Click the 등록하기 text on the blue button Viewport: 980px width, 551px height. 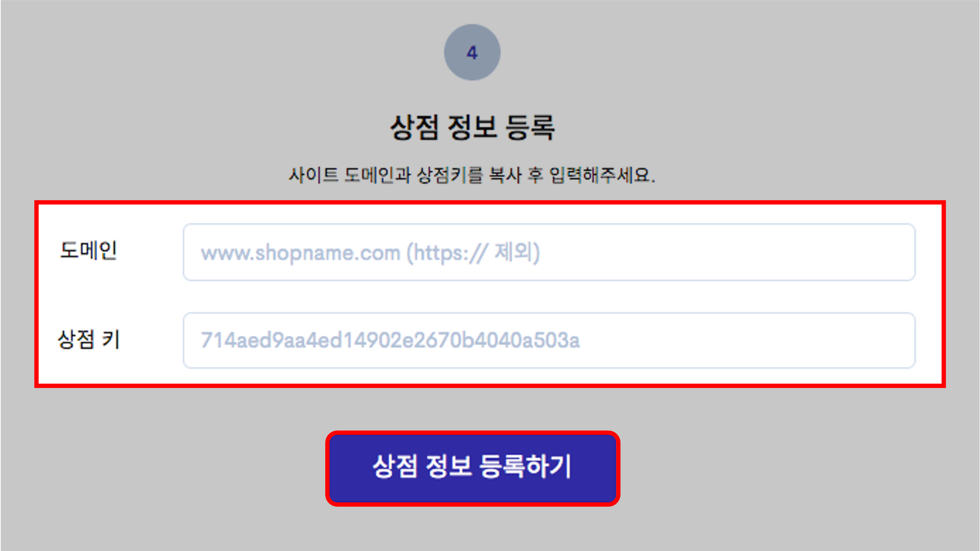[x=525, y=466]
